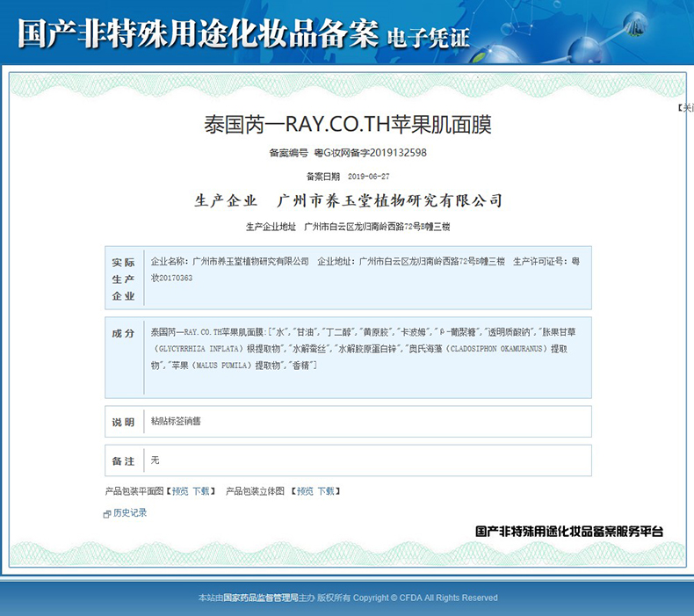
Task: Preview the 产品包装立体图 image
Action: point(305,491)
